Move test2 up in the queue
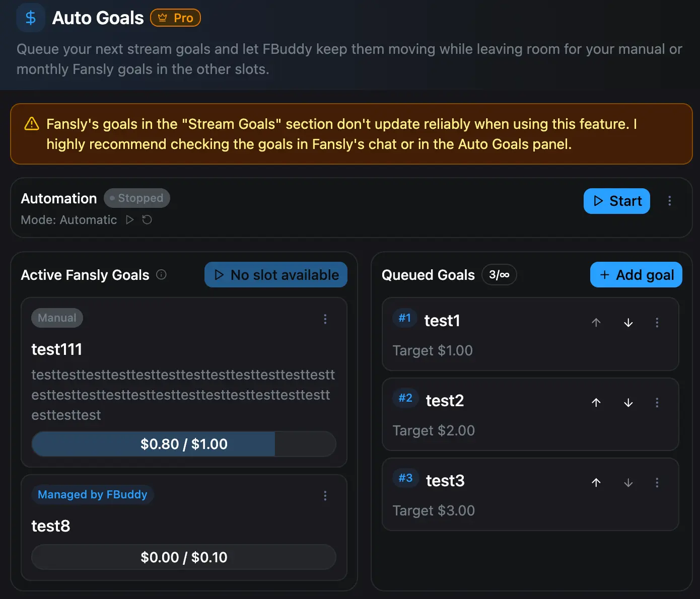This screenshot has height=599, width=700. [596, 403]
